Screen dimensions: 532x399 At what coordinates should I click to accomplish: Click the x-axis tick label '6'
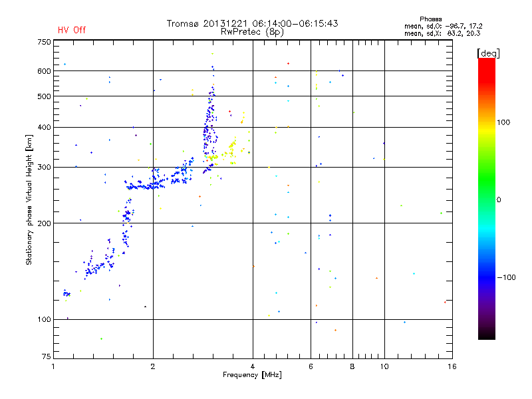(x=311, y=366)
